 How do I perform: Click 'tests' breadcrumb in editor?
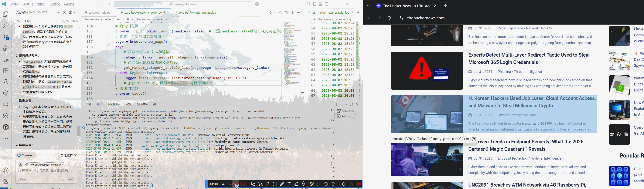119,19
